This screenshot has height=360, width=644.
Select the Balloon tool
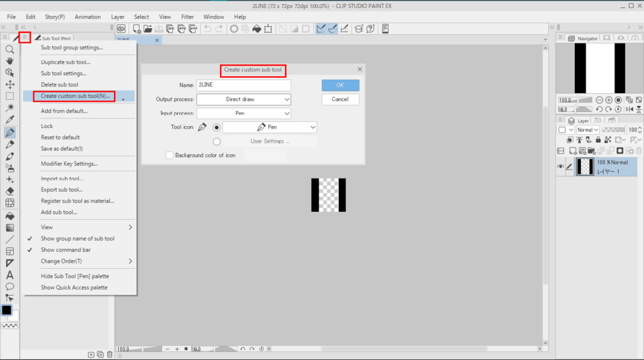tap(10, 286)
